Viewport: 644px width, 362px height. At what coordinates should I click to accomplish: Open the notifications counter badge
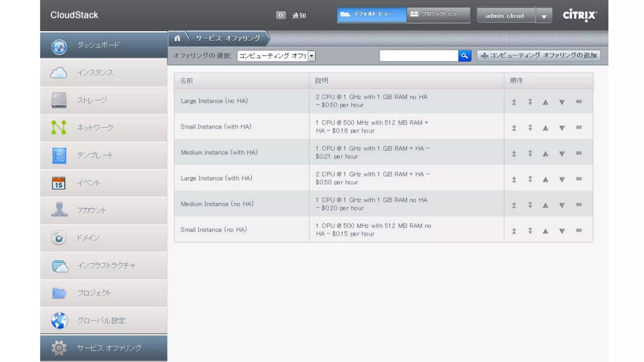pos(280,15)
